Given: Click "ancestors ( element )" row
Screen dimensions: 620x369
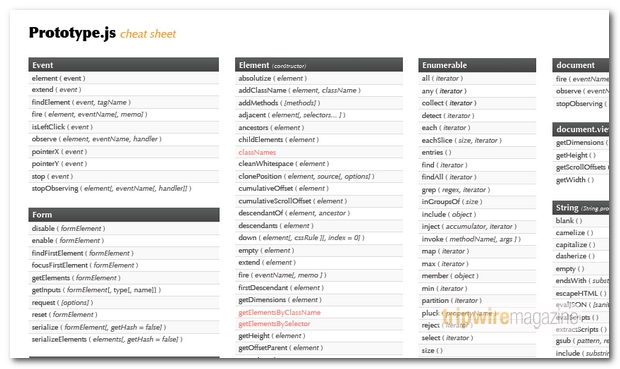Looking at the screenshot, I should (319, 127).
